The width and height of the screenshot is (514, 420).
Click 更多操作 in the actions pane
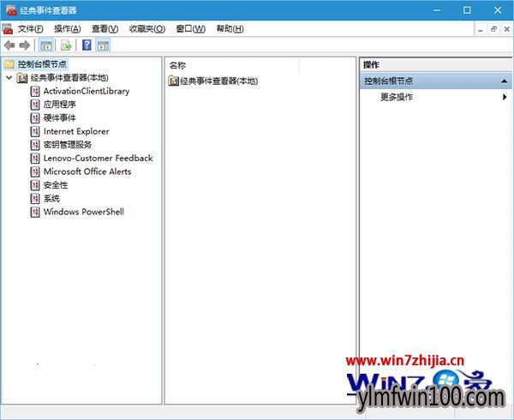(x=397, y=97)
